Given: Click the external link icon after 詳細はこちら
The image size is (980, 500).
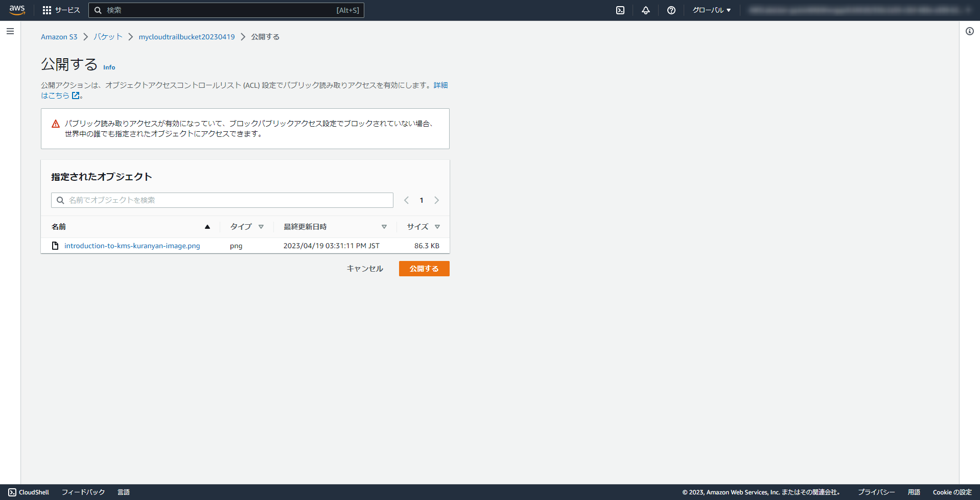Looking at the screenshot, I should (x=76, y=95).
